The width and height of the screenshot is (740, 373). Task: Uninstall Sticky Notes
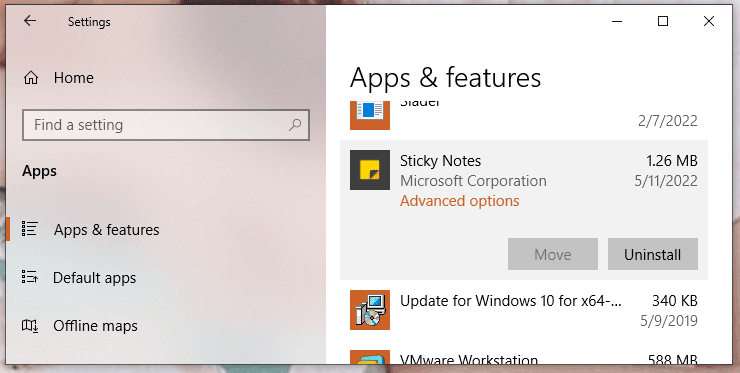pyautogui.click(x=653, y=254)
